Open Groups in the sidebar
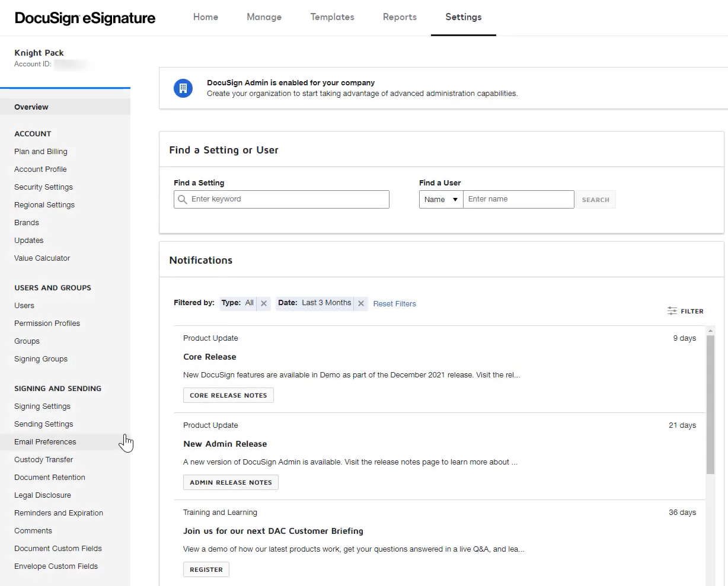Viewport: 728px width, 586px height. click(27, 341)
